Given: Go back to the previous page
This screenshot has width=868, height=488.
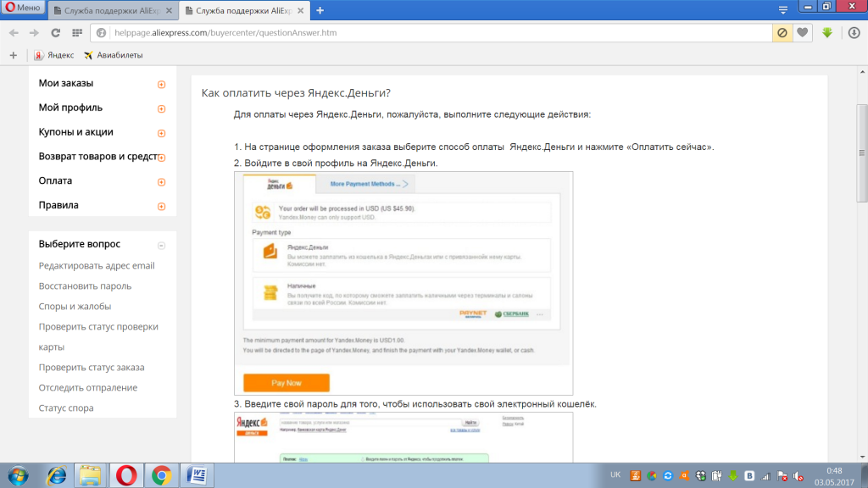Looking at the screenshot, I should [x=14, y=33].
